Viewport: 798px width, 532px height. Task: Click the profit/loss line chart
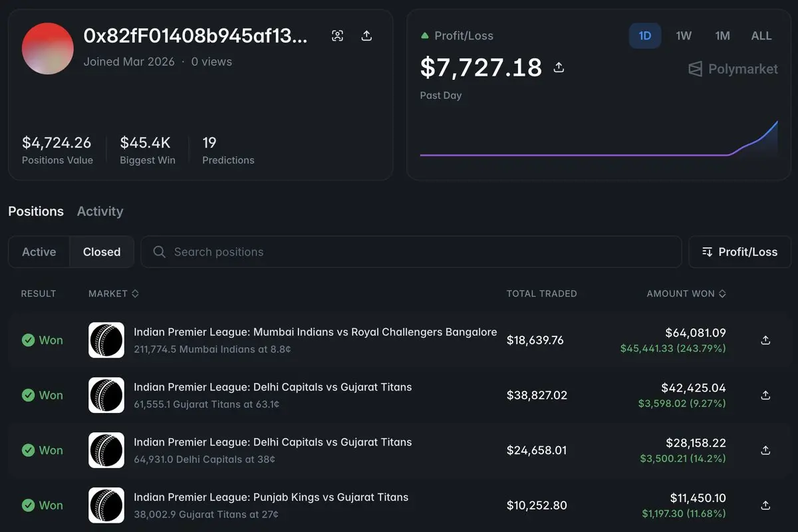[x=598, y=140]
